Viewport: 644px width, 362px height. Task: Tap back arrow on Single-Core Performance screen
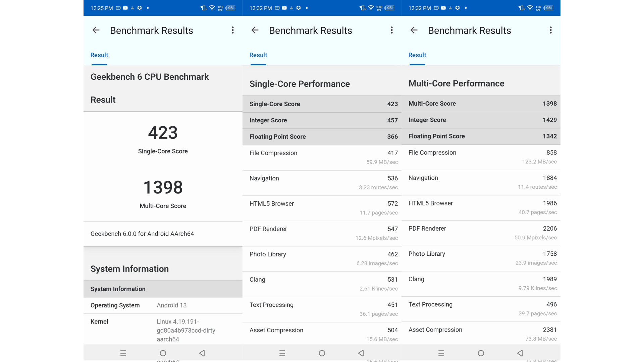(x=255, y=30)
